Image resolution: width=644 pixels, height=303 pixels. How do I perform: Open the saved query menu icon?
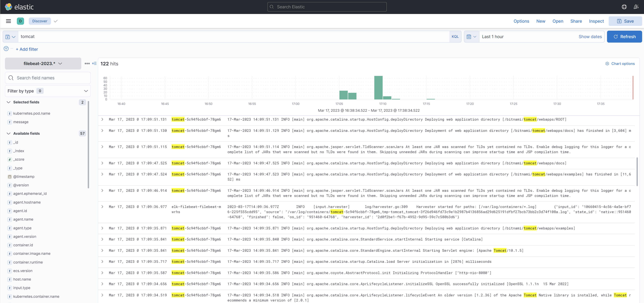click(11, 36)
